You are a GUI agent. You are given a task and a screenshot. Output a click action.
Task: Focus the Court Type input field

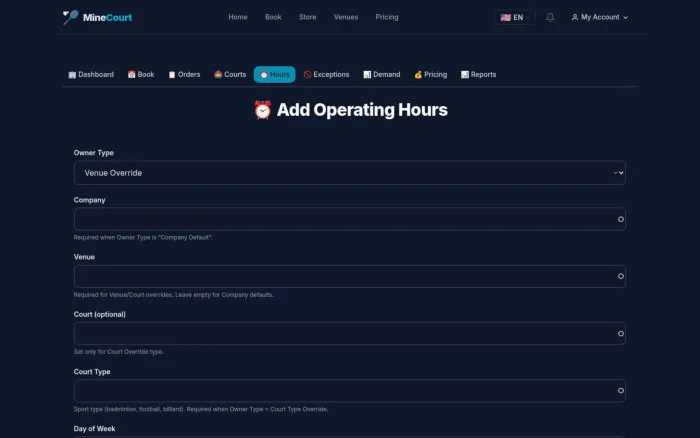pos(350,391)
